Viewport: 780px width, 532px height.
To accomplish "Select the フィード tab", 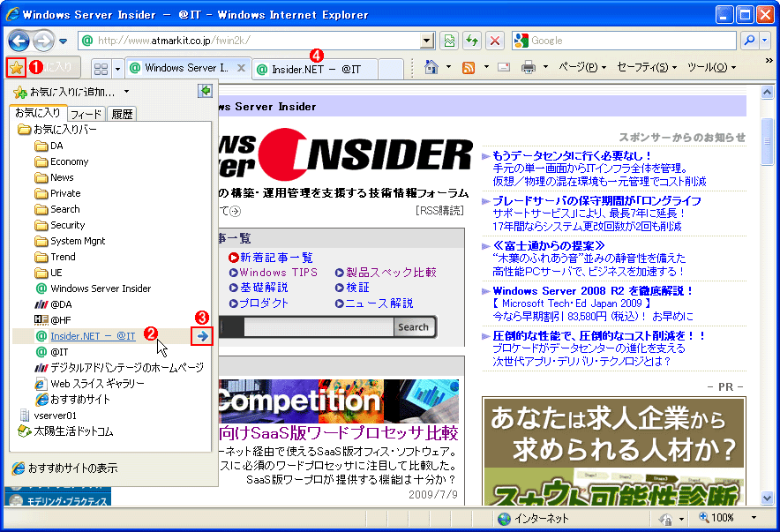I will coord(86,115).
